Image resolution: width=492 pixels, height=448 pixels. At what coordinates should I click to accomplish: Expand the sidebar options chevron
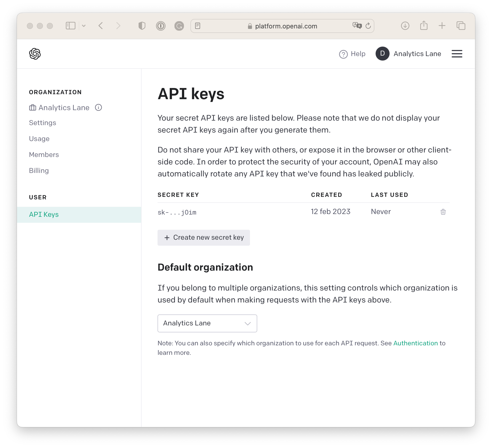pos(84,26)
